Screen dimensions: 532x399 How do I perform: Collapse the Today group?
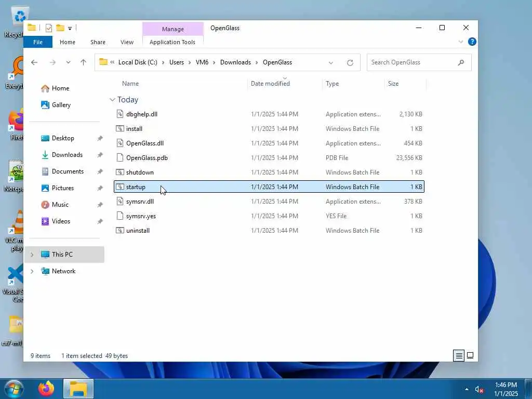[112, 100]
